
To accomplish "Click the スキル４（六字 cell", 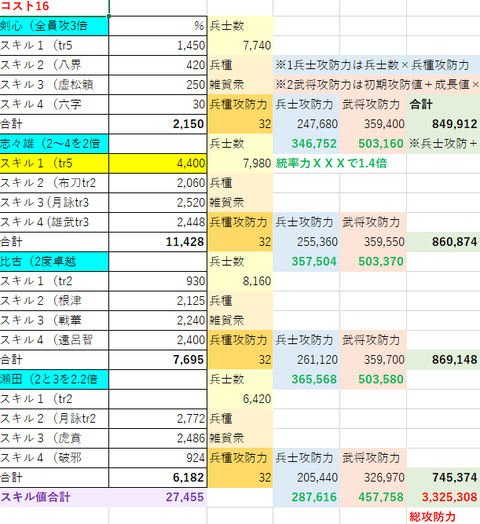I will coord(54,104).
